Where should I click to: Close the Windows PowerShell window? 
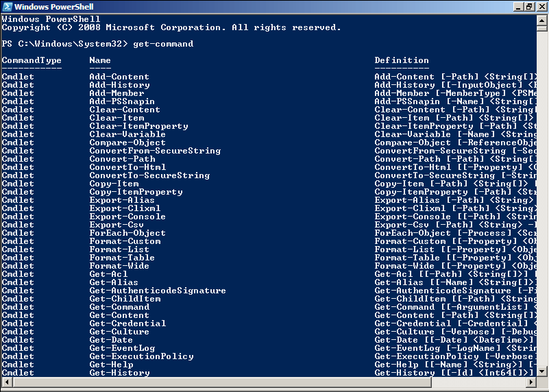540,6
